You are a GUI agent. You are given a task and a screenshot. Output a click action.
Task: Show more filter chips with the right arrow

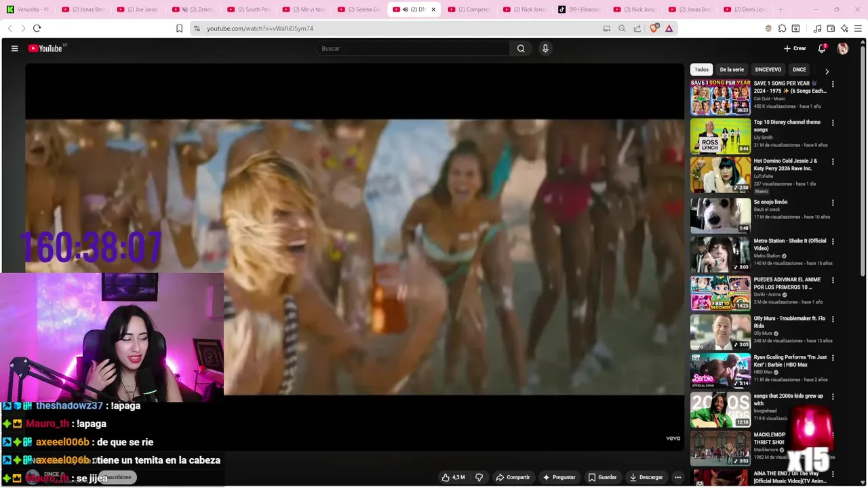[x=827, y=71]
